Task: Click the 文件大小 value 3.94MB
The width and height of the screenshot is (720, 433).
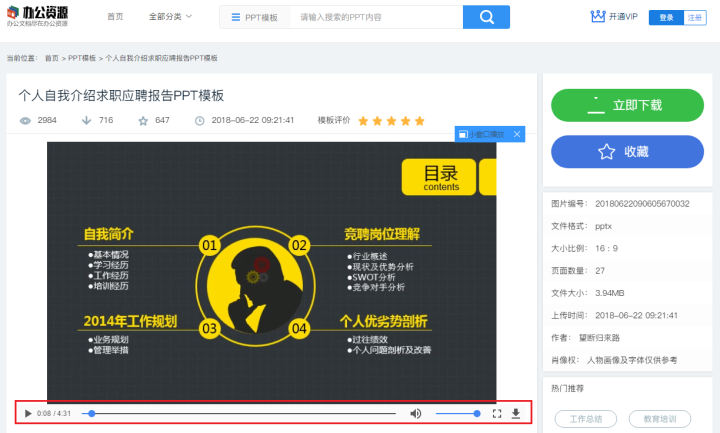Action: (x=609, y=293)
